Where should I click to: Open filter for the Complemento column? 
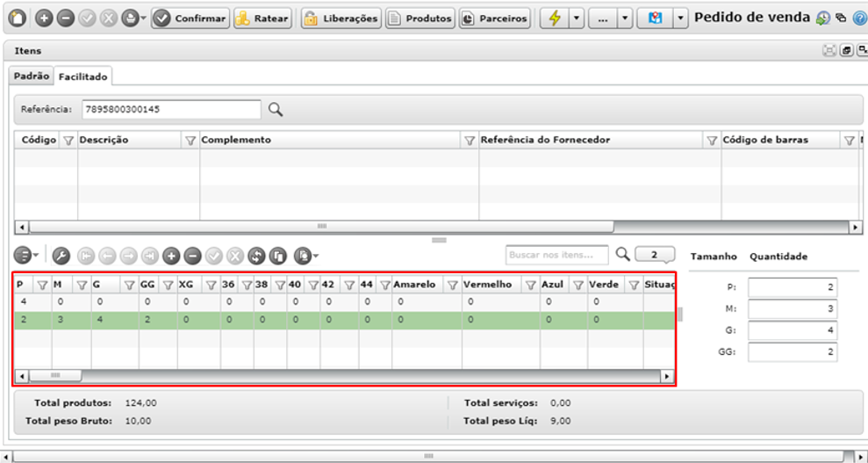pyautogui.click(x=470, y=141)
